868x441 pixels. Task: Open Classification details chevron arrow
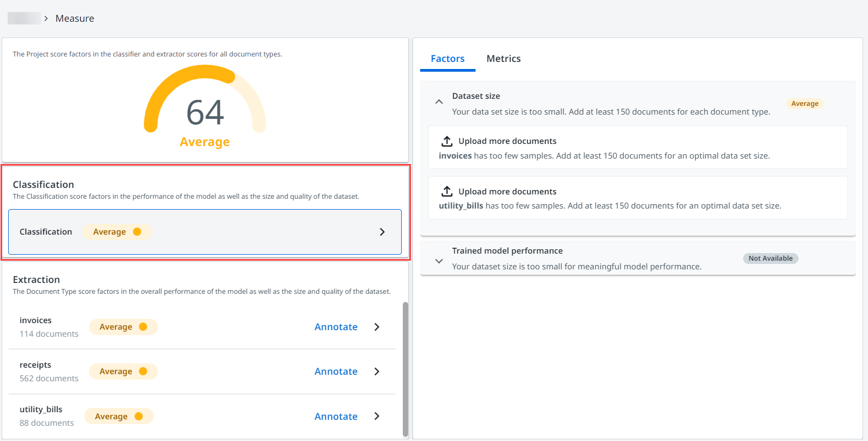(x=382, y=232)
